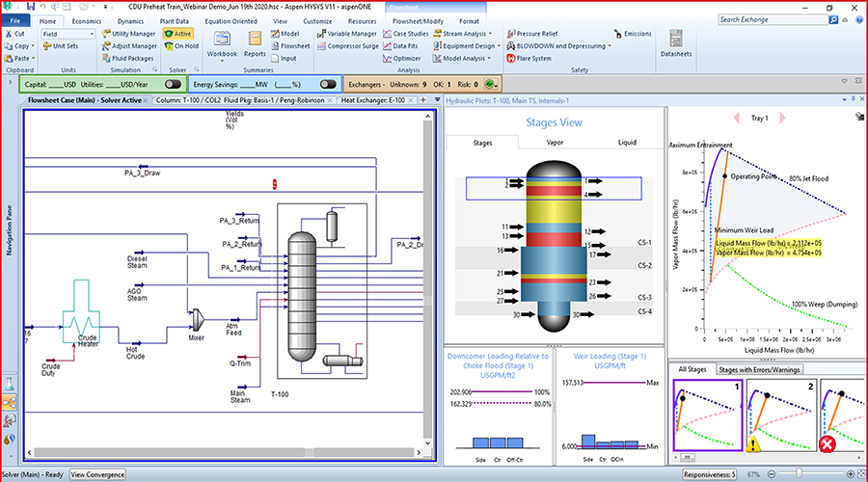The width and height of the screenshot is (868, 482).
Task: Open Model summary
Action: [285, 34]
